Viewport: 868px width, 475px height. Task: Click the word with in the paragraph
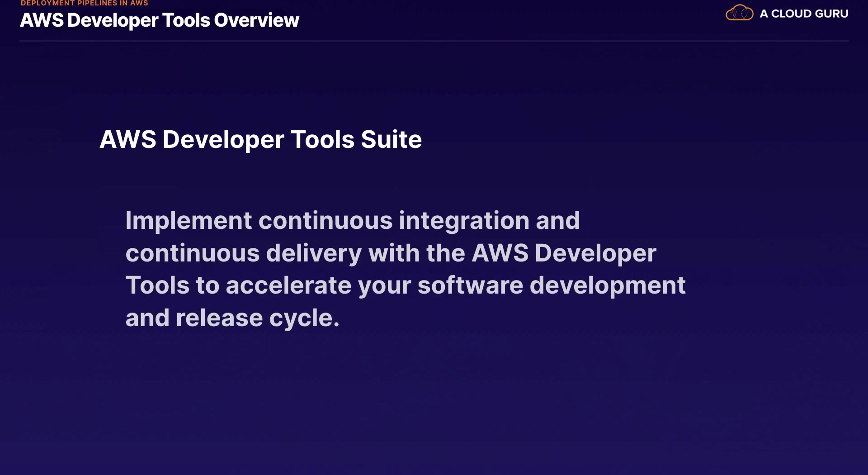click(x=394, y=253)
